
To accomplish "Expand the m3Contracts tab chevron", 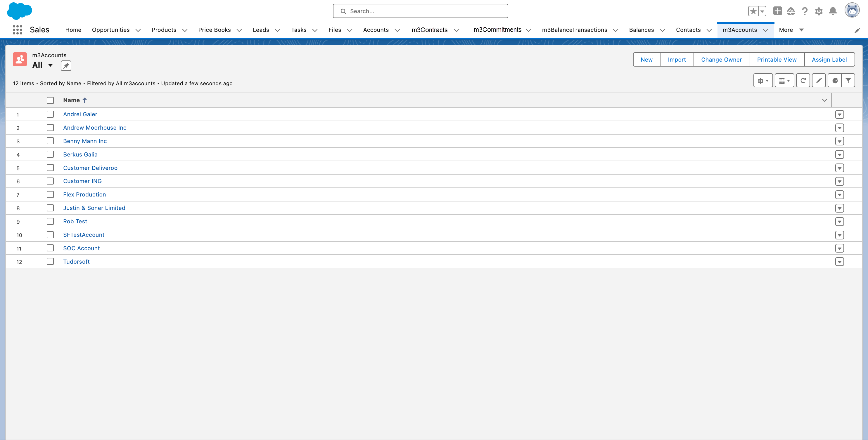I will pos(457,30).
